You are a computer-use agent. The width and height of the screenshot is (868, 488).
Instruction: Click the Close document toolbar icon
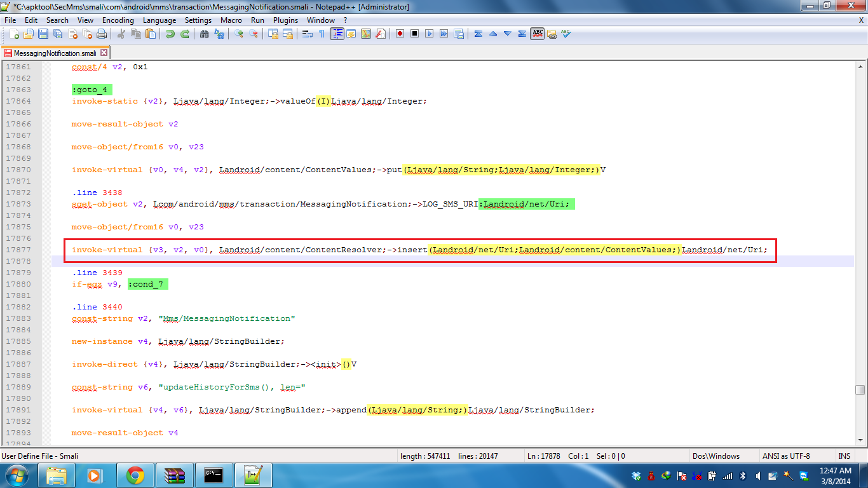[72, 34]
